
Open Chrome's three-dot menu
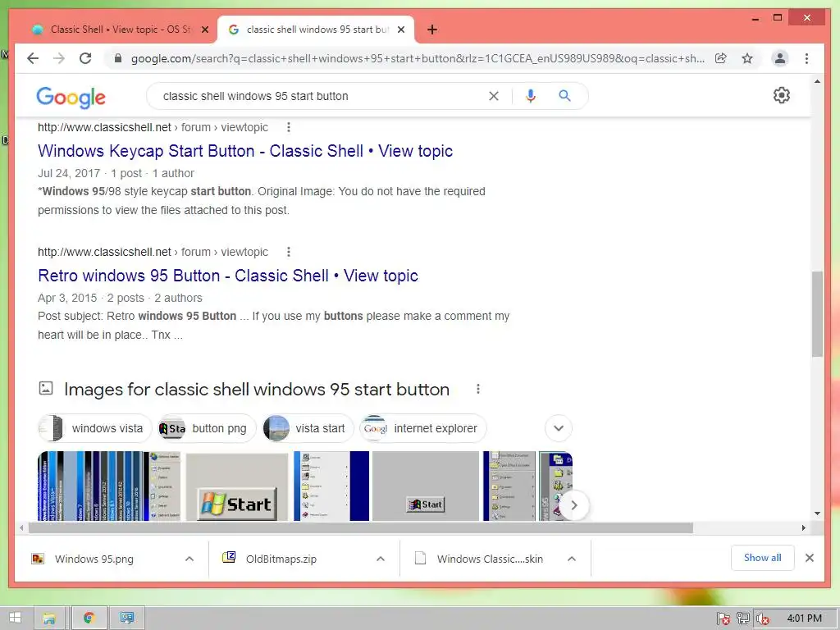point(807,58)
